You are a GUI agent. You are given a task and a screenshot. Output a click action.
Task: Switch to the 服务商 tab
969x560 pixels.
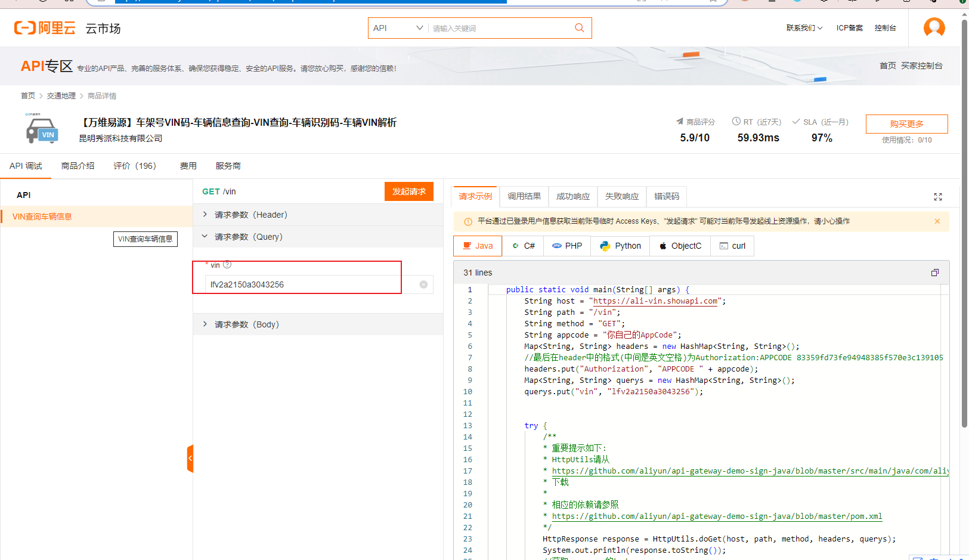click(x=228, y=166)
